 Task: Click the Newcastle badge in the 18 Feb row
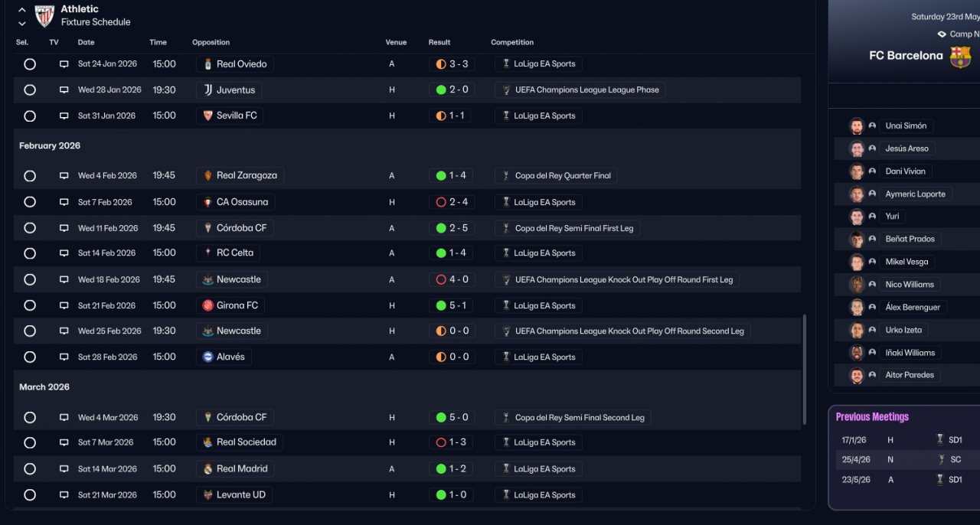point(207,280)
